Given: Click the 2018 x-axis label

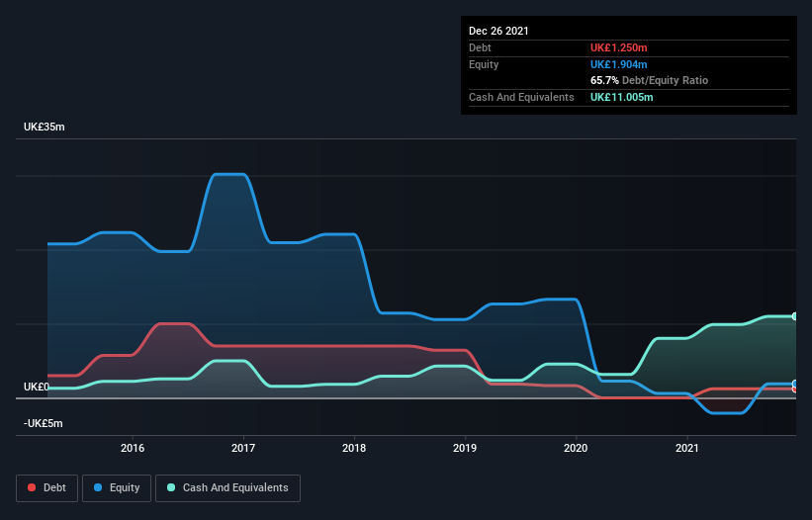Looking at the screenshot, I should click(x=354, y=448).
